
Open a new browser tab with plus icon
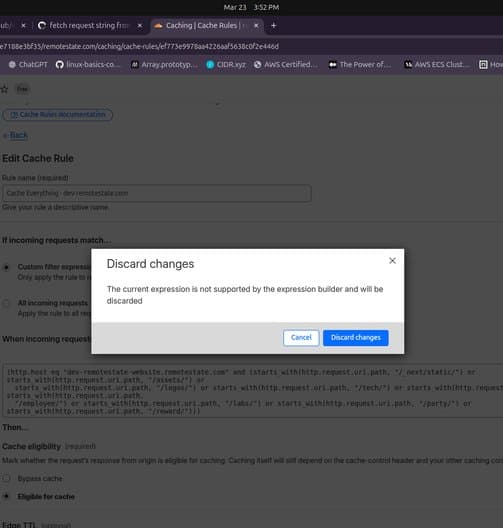pyautogui.click(x=273, y=25)
